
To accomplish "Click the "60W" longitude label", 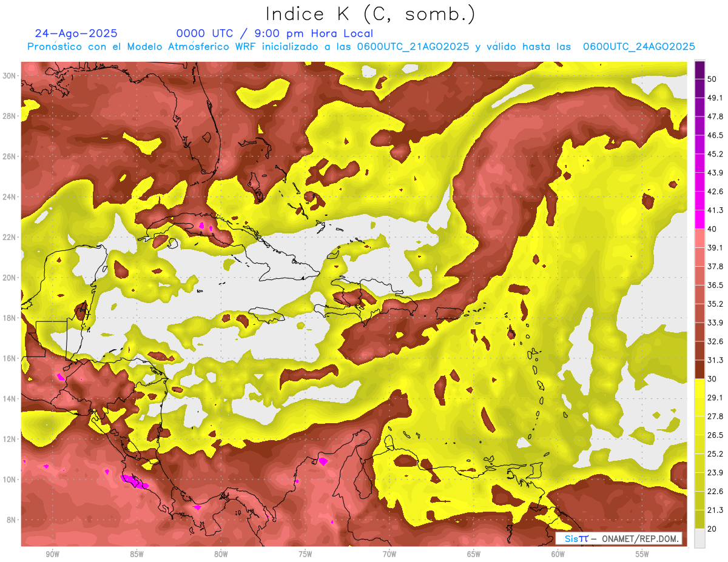I will (558, 555).
